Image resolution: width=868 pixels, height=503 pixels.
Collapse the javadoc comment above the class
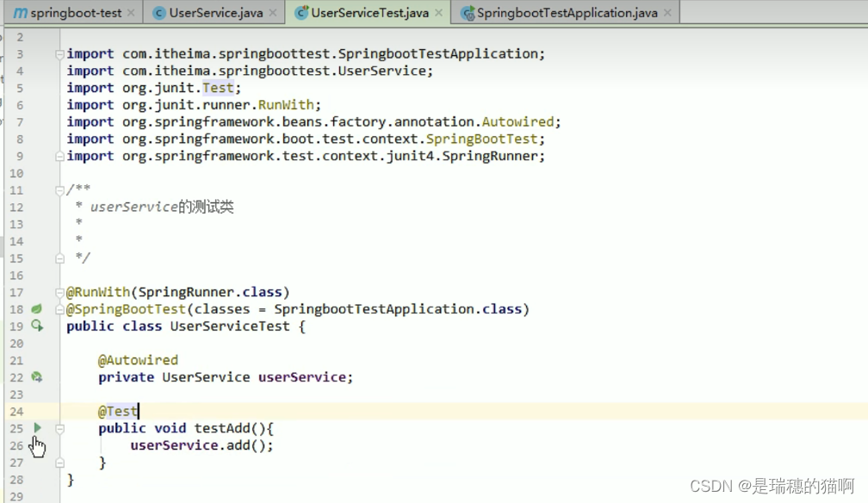[59, 189]
